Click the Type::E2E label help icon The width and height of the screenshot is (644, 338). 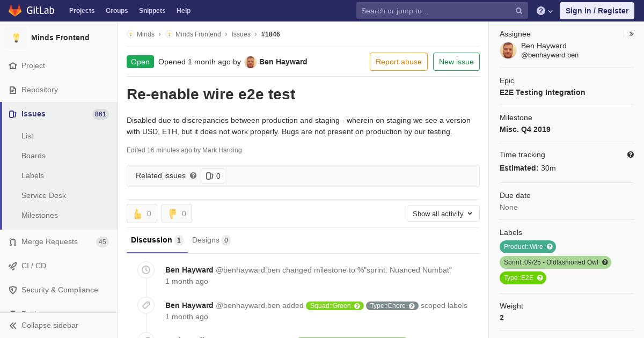click(x=540, y=278)
